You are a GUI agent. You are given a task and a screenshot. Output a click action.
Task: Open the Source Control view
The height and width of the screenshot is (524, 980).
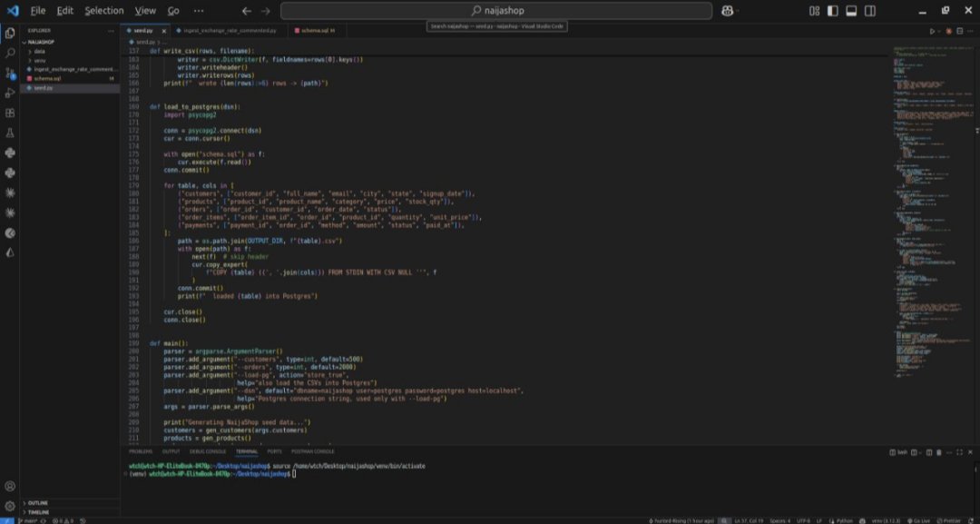[9, 74]
